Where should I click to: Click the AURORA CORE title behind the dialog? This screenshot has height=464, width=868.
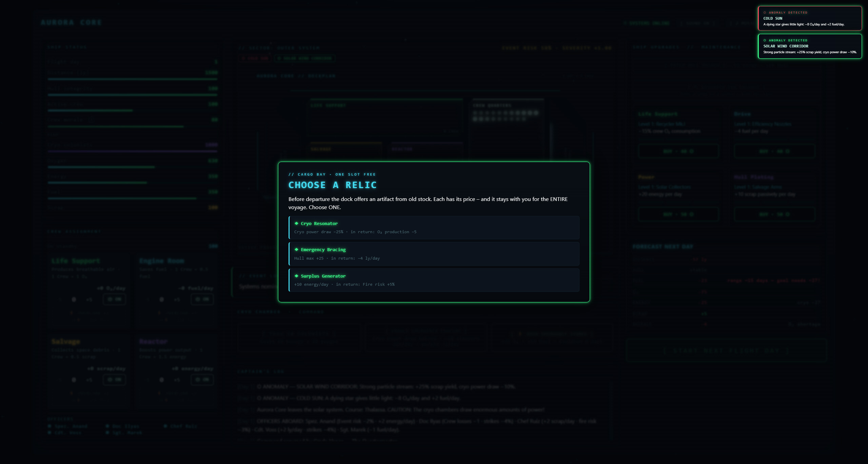click(71, 23)
